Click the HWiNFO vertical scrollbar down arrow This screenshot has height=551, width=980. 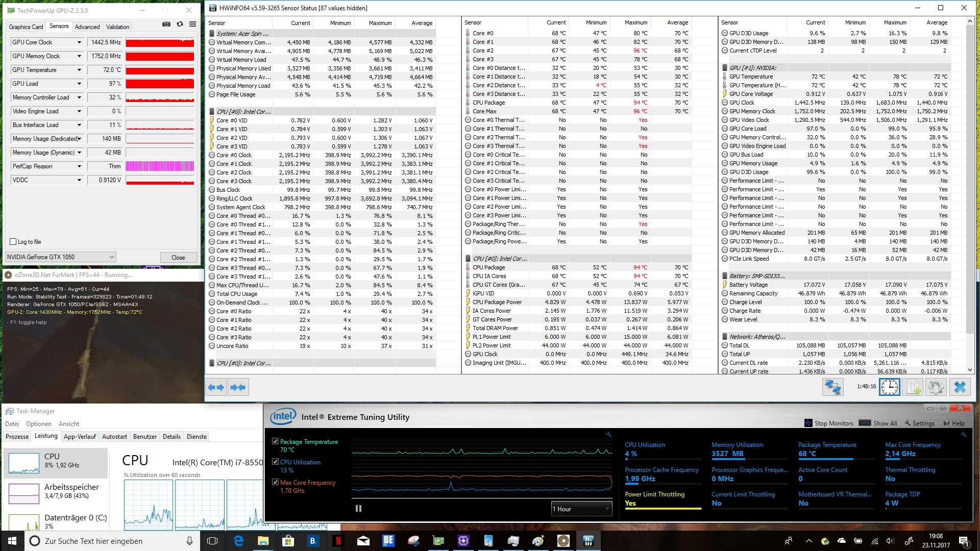point(970,370)
